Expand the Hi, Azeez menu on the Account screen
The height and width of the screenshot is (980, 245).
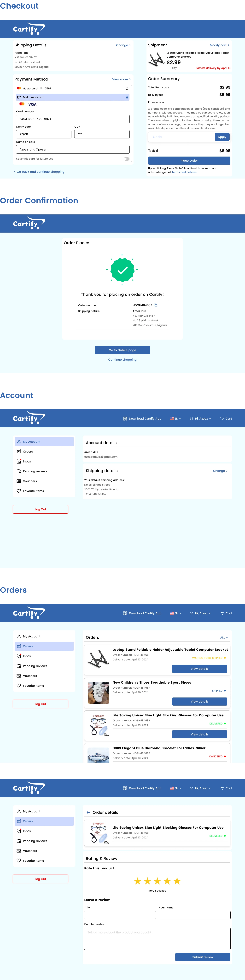coord(200,419)
